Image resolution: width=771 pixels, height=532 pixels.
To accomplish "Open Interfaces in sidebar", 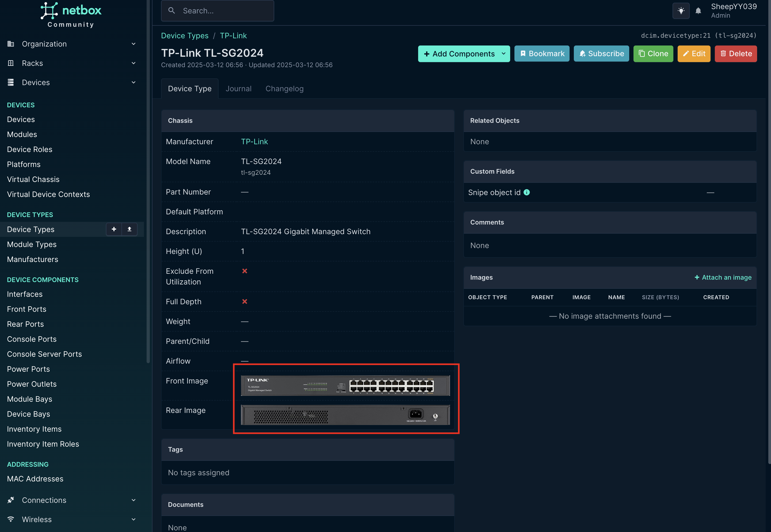I will coord(25,294).
